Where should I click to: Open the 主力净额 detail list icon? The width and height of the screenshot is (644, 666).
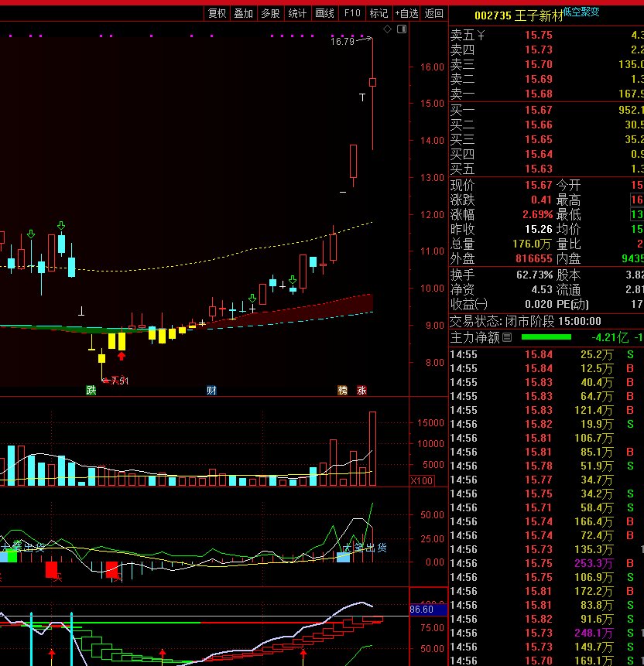(507, 337)
